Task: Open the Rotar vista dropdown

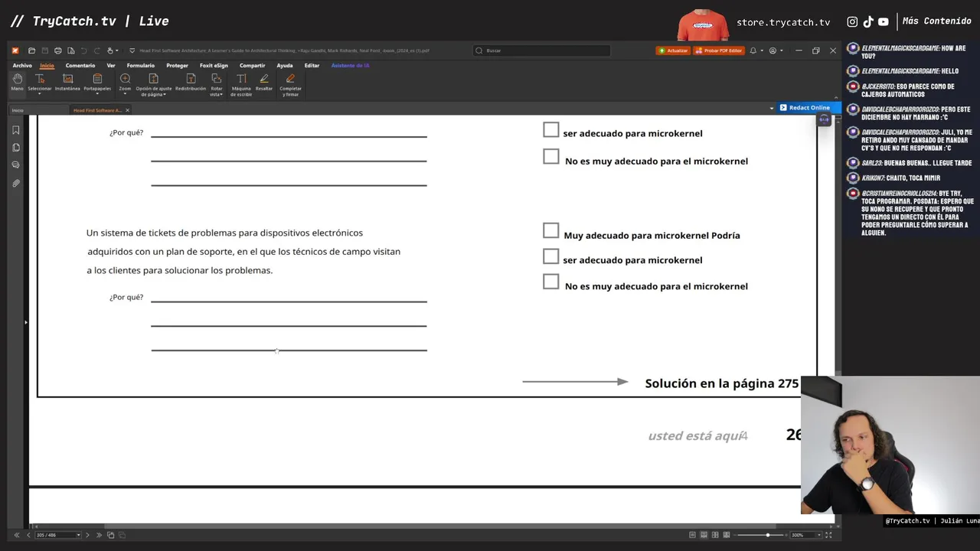Action: [x=217, y=85]
